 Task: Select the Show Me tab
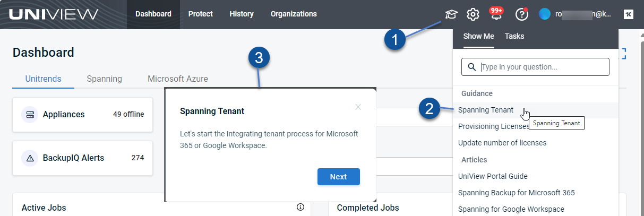pyautogui.click(x=478, y=36)
